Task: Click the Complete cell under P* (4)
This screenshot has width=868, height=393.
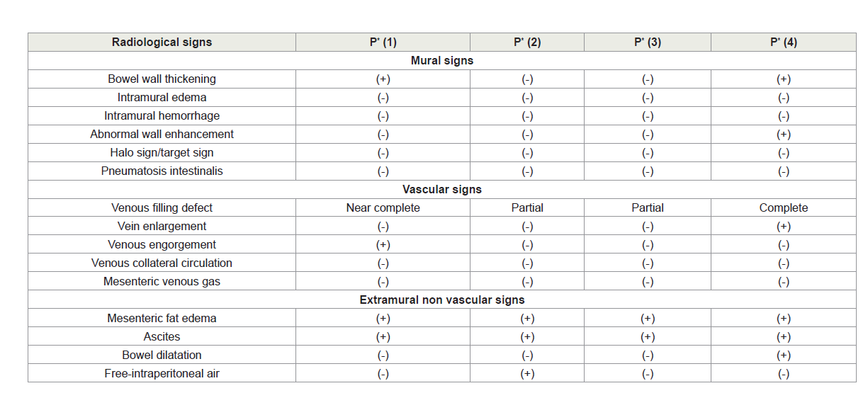Action: click(x=783, y=207)
